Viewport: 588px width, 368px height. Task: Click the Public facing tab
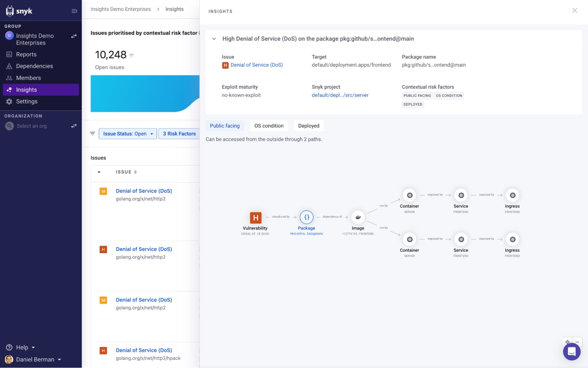tap(224, 125)
